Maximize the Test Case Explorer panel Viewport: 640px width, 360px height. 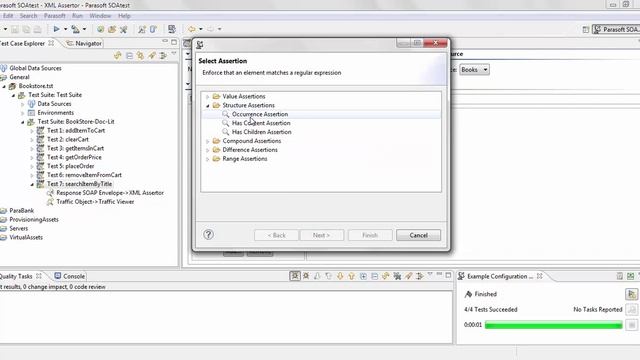(x=174, y=42)
